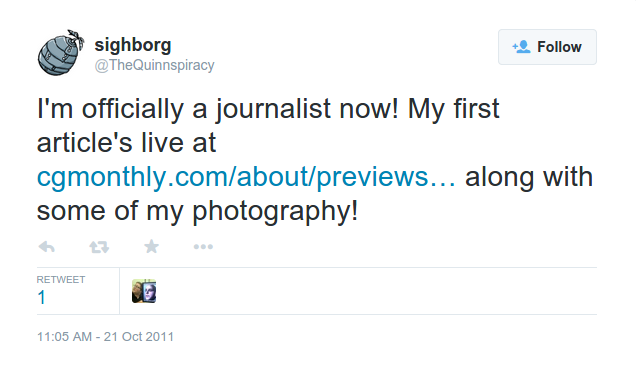
Task: Click the words 'article's live at'
Action: [127, 143]
